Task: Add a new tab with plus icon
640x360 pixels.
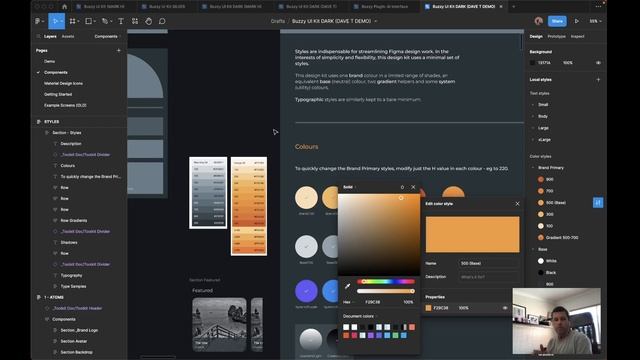Action: [513, 7]
